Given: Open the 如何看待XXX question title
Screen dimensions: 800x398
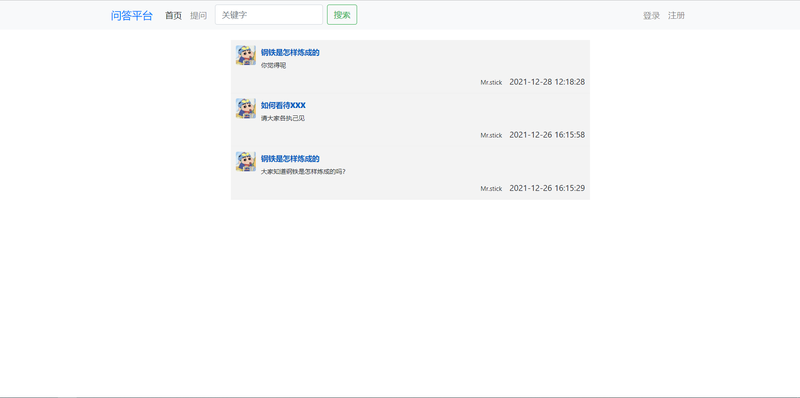Looking at the screenshot, I should [x=283, y=106].
